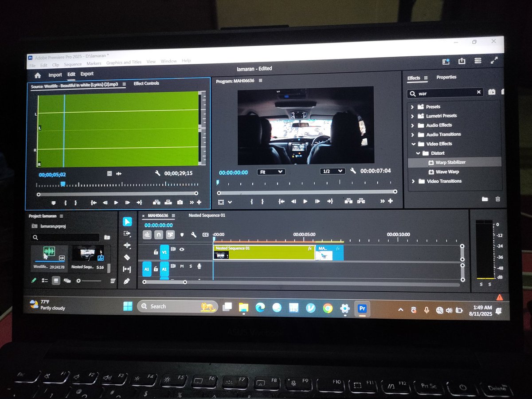Click Insert button in Source monitor

(156, 202)
